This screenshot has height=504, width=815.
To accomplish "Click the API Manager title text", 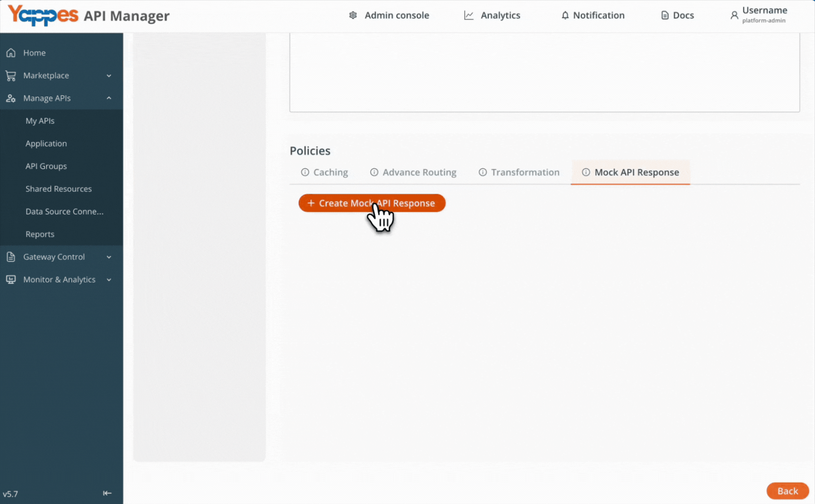I will (x=127, y=16).
